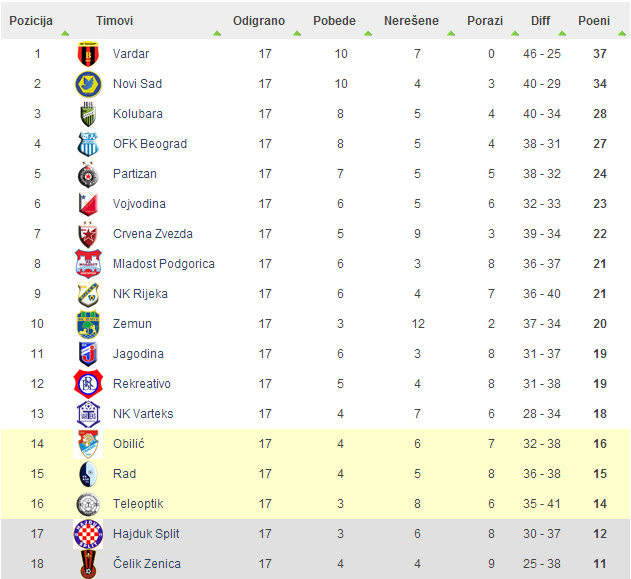The image size is (631, 579).
Task: Select the Jagodina team crest
Action: [x=88, y=354]
